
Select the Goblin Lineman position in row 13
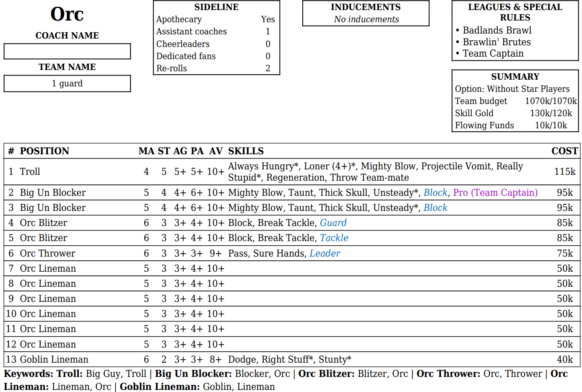click(x=54, y=359)
